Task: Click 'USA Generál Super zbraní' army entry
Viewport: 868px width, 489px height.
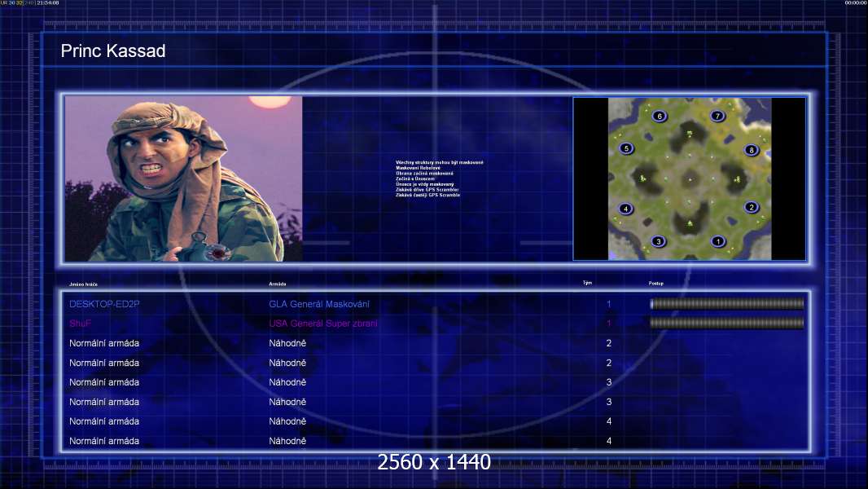Action: click(x=322, y=324)
